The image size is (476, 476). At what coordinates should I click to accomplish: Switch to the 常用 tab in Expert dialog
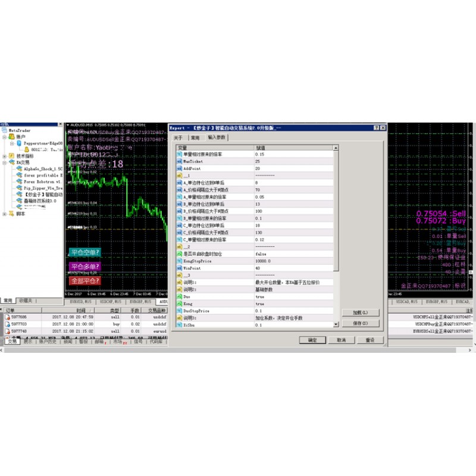(x=195, y=137)
